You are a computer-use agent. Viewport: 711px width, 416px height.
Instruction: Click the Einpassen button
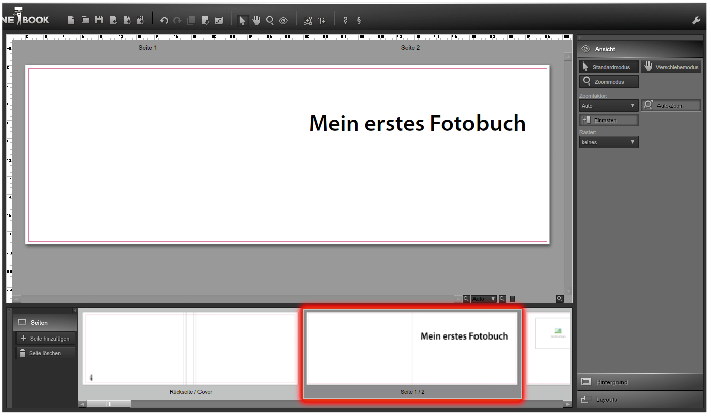(609, 120)
